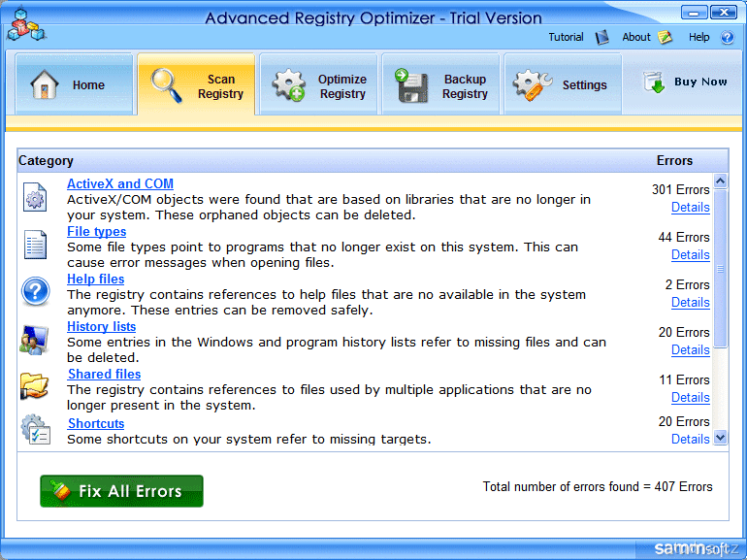View Details for Shortcuts 20 Errors

691,439
